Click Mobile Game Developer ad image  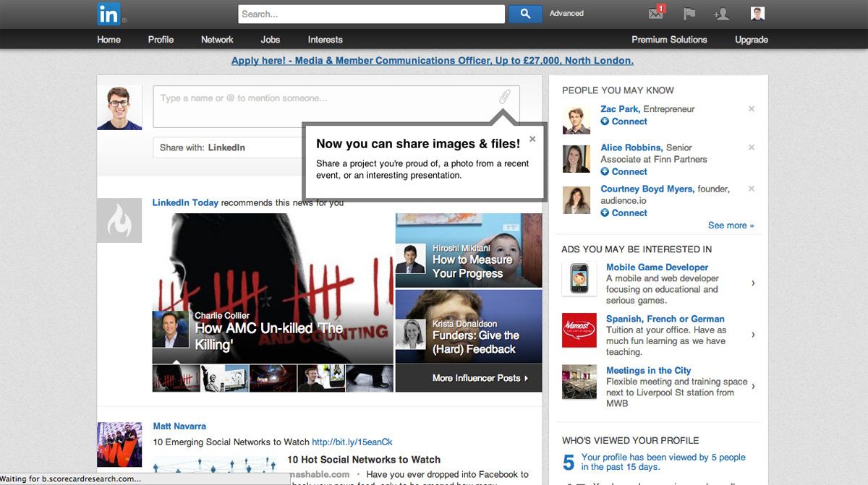(x=579, y=278)
